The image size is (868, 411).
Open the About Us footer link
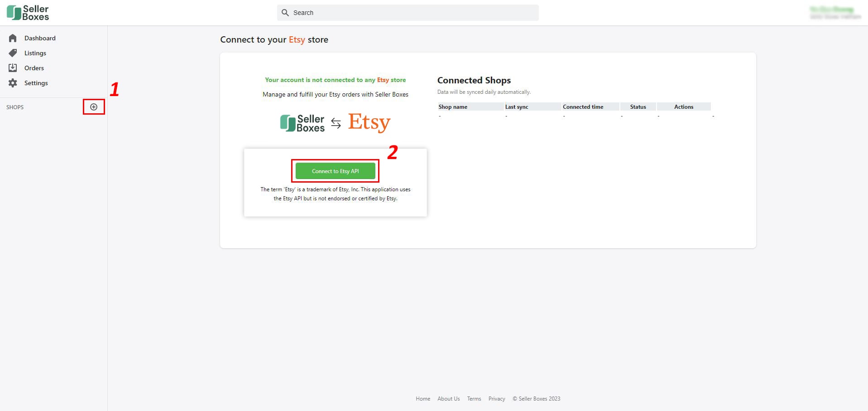click(448, 399)
